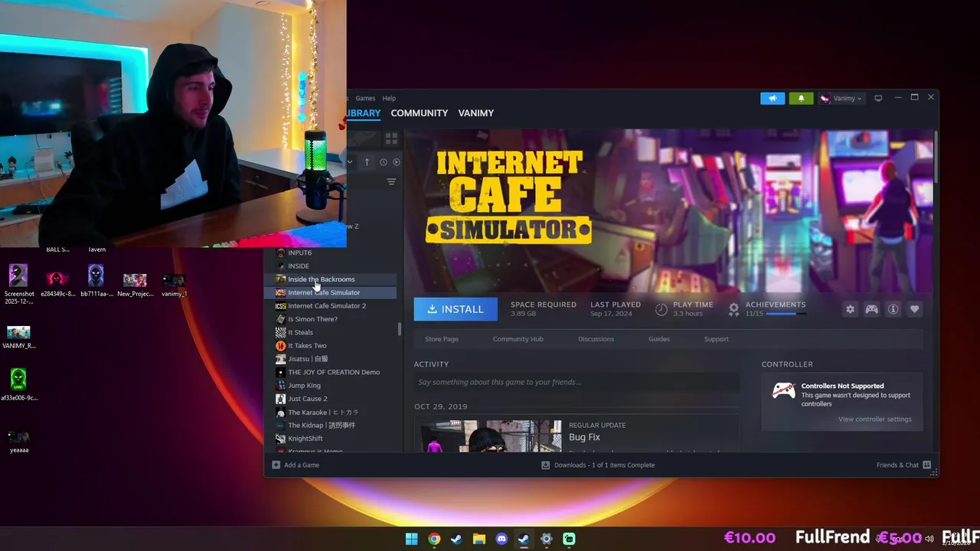Viewport: 980px width, 551px height.
Task: Open notifications bell icon
Action: (801, 98)
